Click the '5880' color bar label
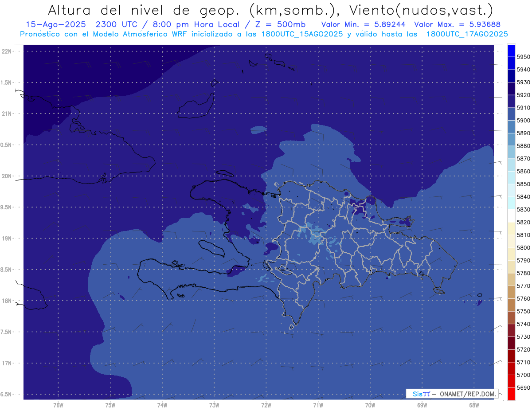The image size is (532, 411). pyautogui.click(x=523, y=146)
